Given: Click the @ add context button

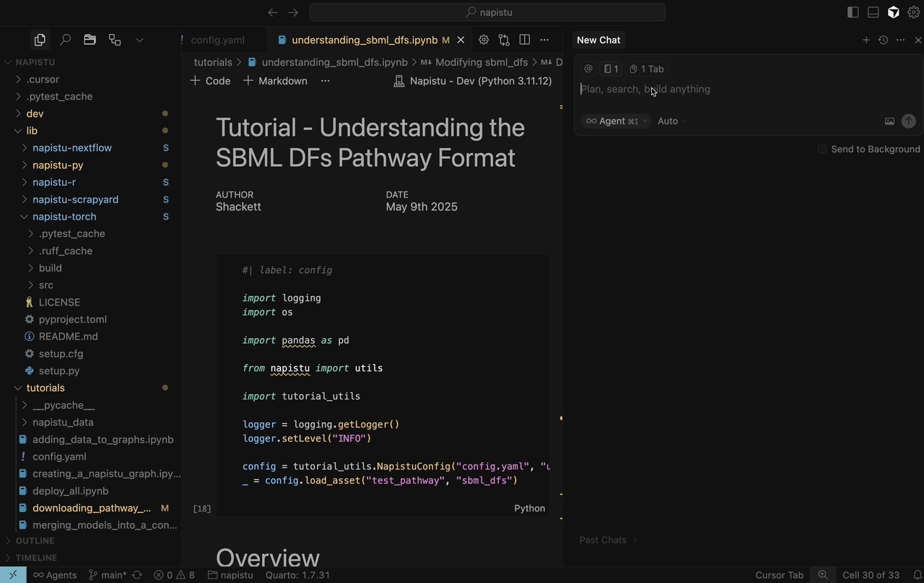Looking at the screenshot, I should coord(588,69).
